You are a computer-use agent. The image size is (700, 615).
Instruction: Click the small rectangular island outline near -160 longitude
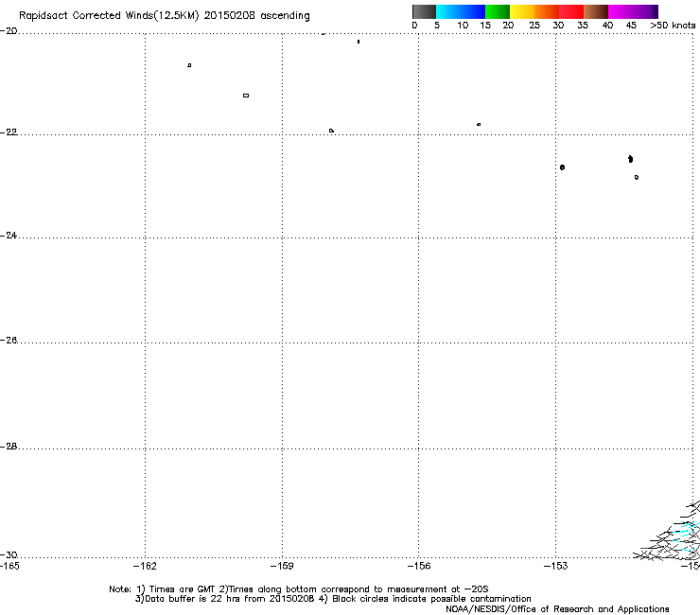coord(246,96)
